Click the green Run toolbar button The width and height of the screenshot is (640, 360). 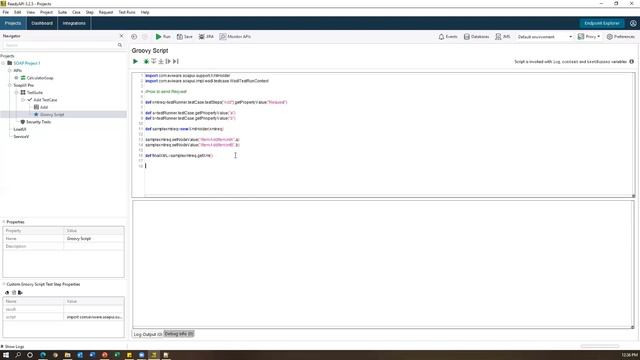coord(163,37)
